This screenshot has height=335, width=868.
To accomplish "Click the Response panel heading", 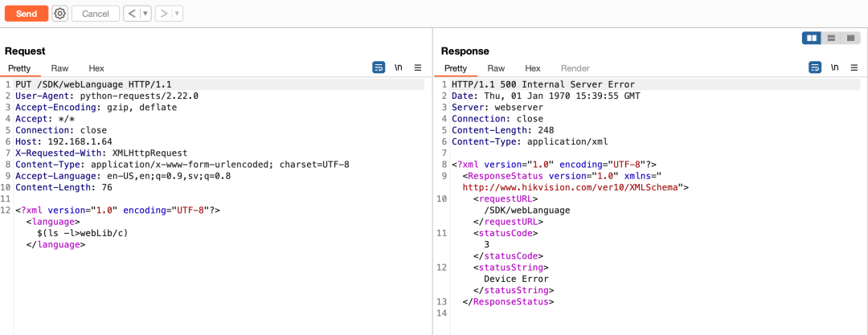I will pyautogui.click(x=465, y=51).
